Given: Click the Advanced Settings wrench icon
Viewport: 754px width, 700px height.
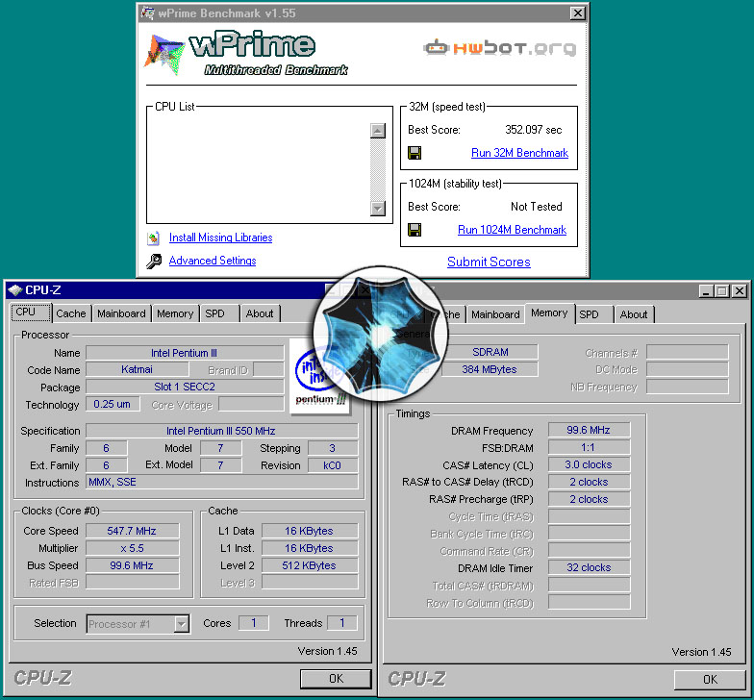Looking at the screenshot, I should tap(154, 262).
